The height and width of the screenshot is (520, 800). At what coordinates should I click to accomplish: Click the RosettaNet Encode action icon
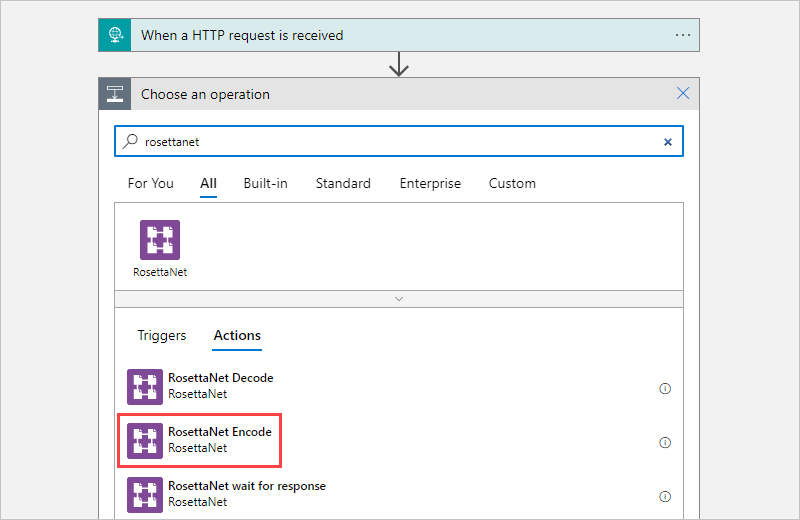(145, 441)
